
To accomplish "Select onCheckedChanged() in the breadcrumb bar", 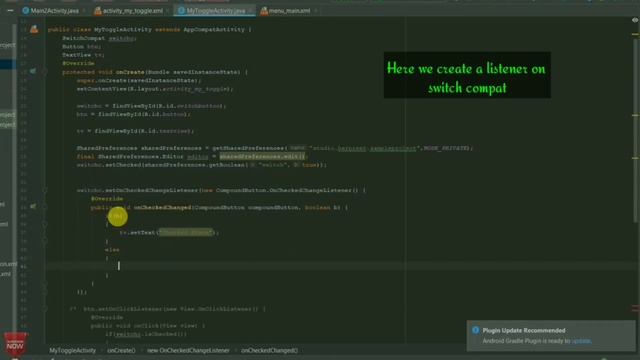I will coord(269,350).
